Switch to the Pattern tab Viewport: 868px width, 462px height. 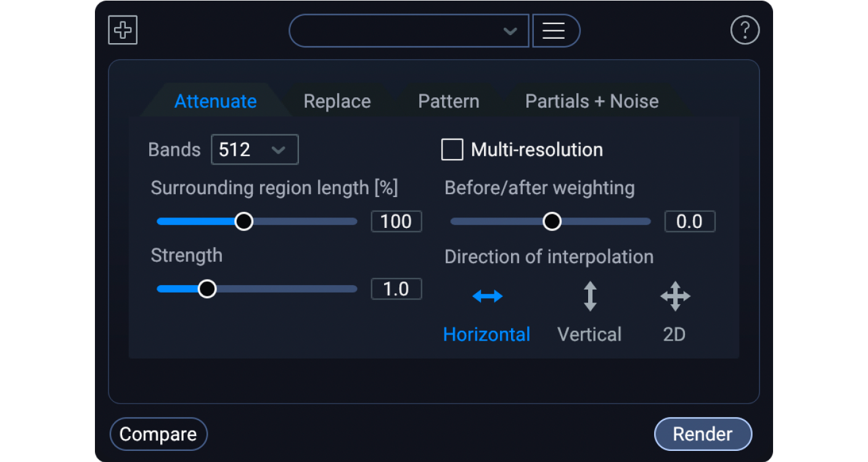pyautogui.click(x=448, y=101)
